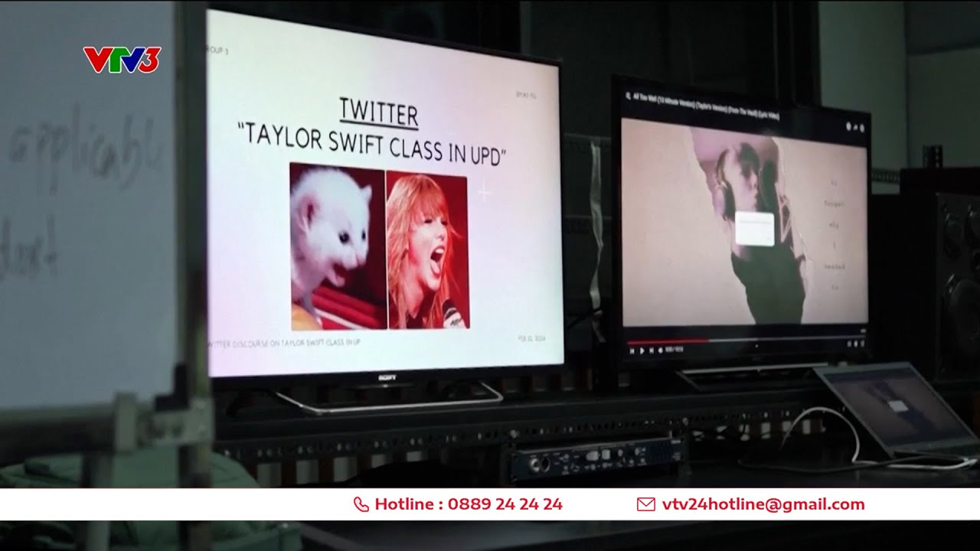Click the "TAYLOR SWIFT CLASS IN UPD" title
Viewport: 980px width, 551px height.
pyautogui.click(x=372, y=145)
